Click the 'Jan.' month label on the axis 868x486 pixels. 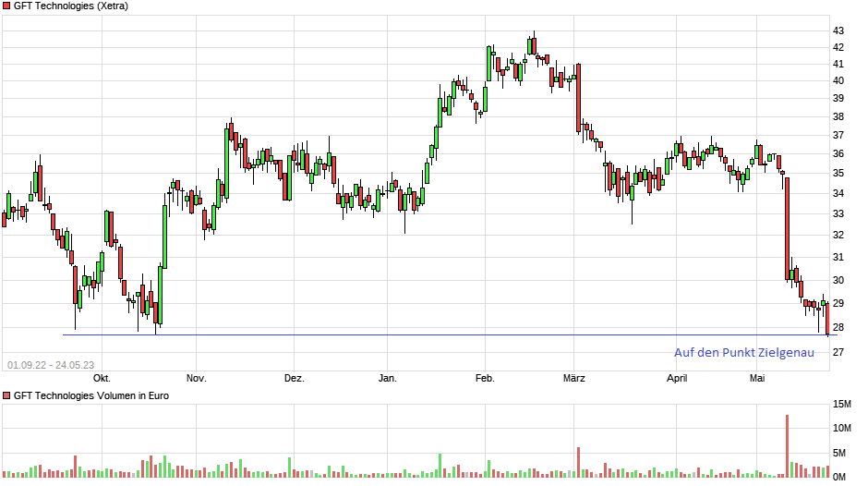click(388, 379)
